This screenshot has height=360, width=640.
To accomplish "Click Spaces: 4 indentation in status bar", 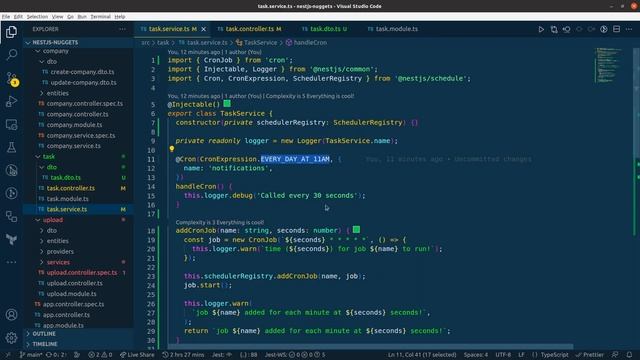I will (476, 355).
